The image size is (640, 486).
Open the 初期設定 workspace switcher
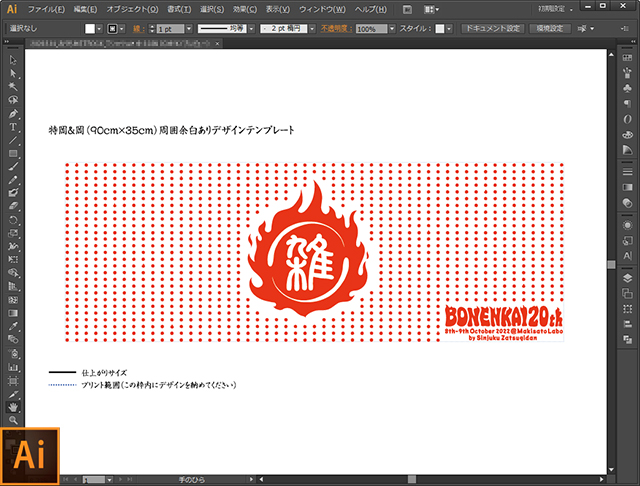point(556,9)
